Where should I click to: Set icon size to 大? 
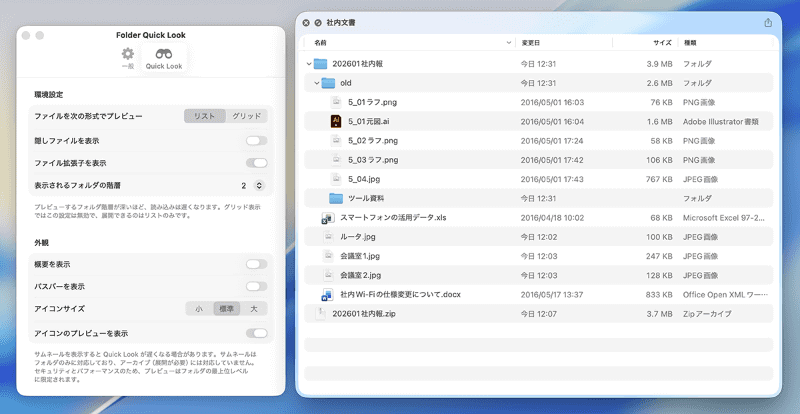point(254,309)
